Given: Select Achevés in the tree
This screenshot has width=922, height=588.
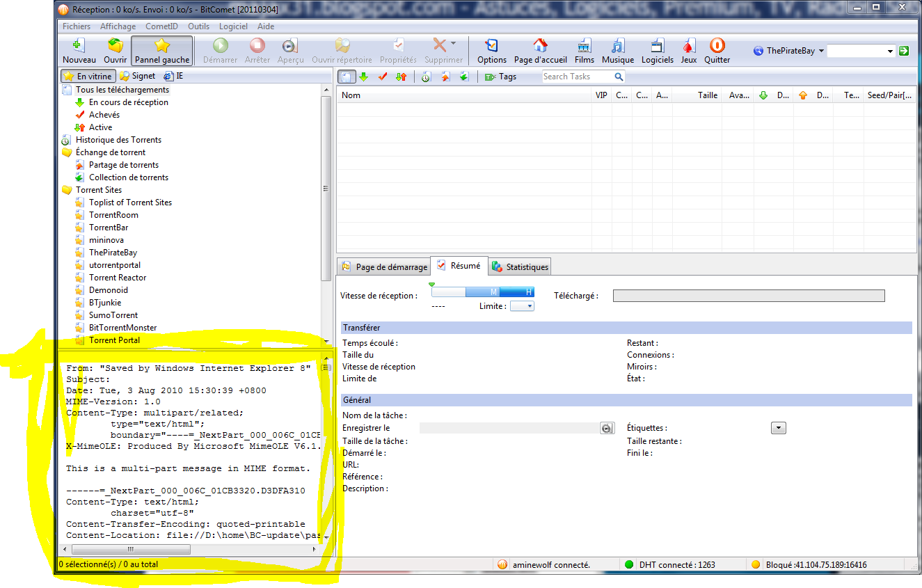Looking at the screenshot, I should pos(104,115).
